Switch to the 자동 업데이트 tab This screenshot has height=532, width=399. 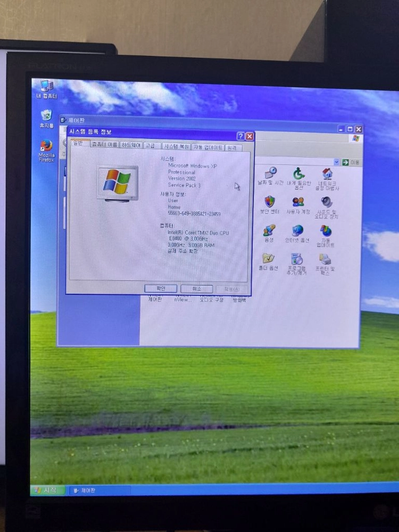[x=207, y=147]
